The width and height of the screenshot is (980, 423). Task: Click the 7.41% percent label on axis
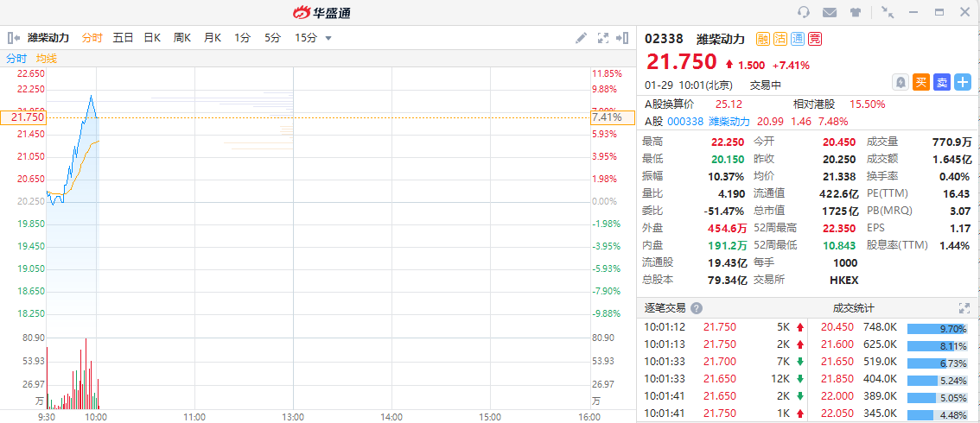click(x=613, y=117)
